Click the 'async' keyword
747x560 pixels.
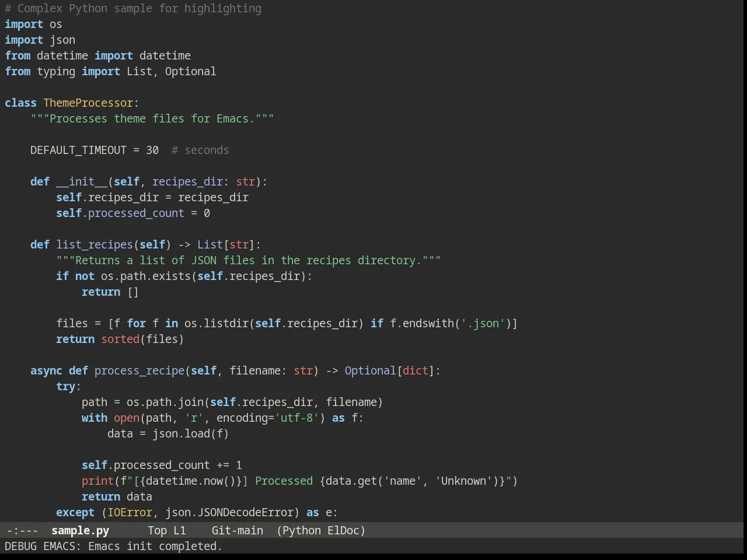coord(46,371)
